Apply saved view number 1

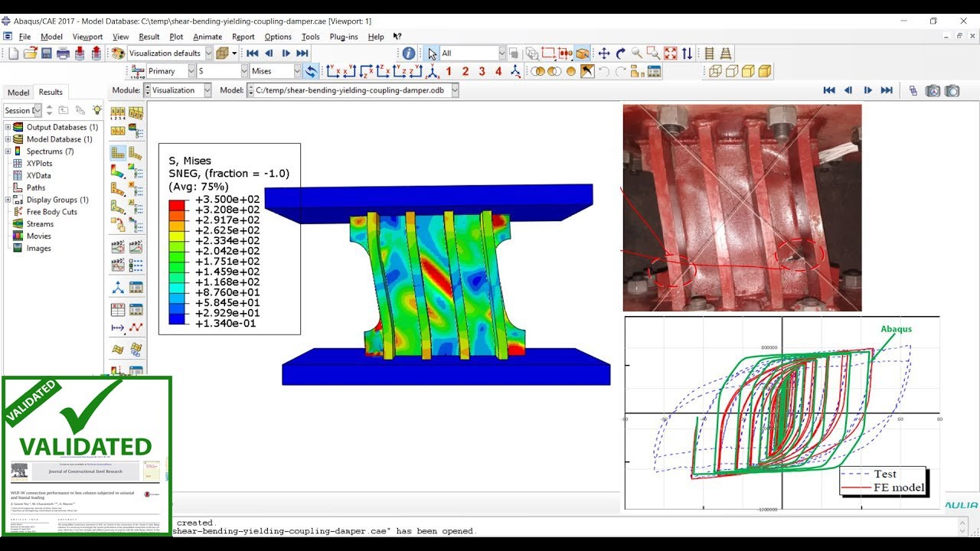click(x=449, y=71)
